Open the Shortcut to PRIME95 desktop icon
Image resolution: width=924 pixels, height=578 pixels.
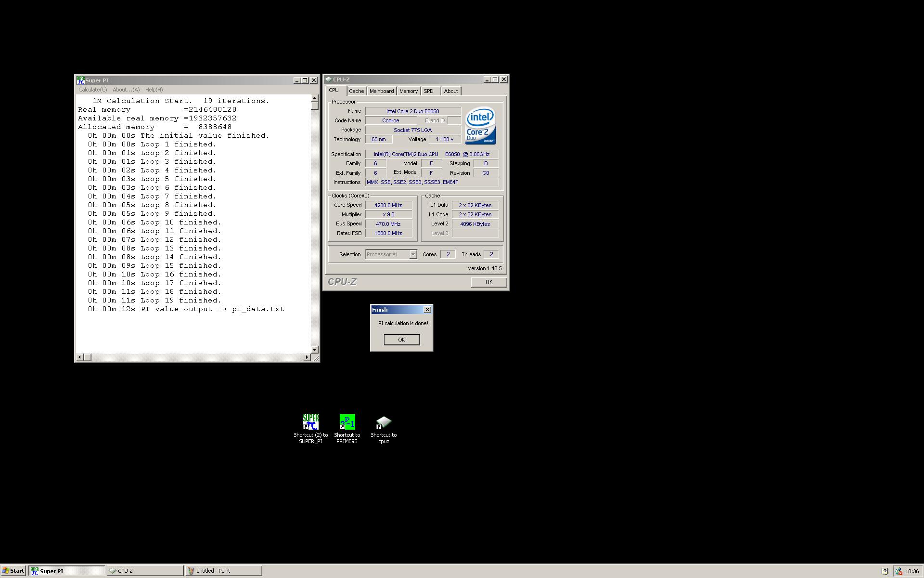point(347,429)
